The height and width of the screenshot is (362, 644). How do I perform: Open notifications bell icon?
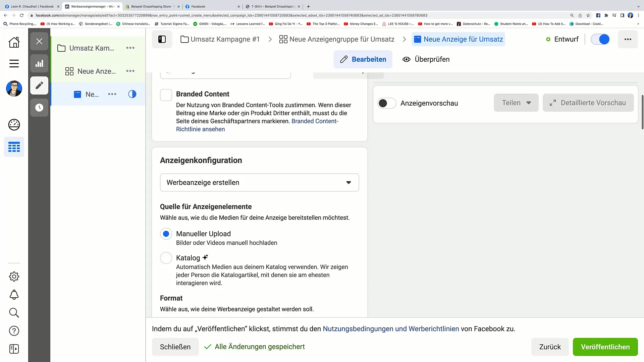(14, 295)
